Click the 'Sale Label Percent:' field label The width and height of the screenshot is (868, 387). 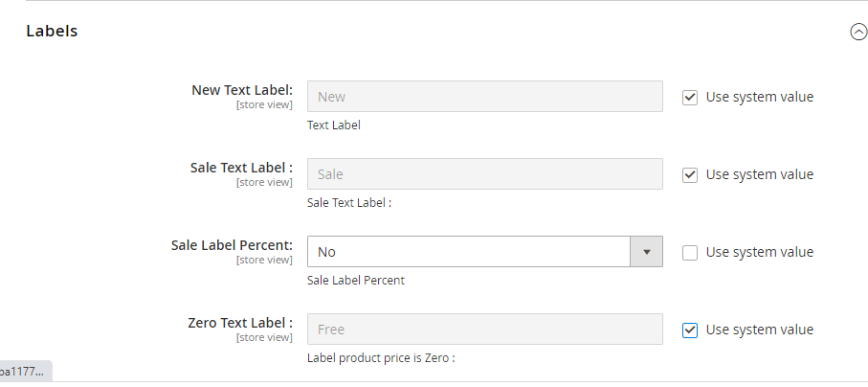tap(232, 245)
